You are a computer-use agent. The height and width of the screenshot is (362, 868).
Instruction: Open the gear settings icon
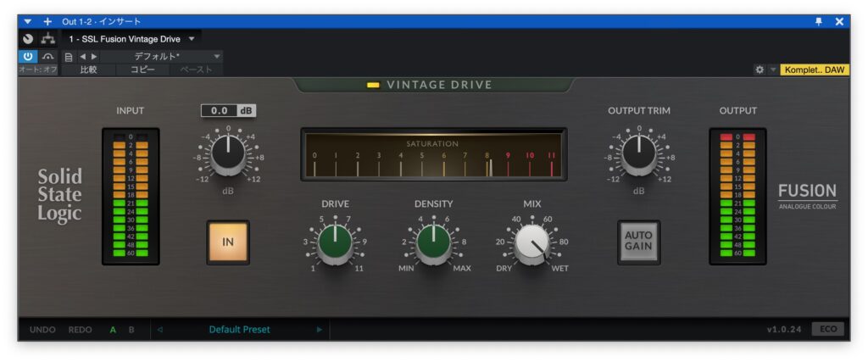[759, 70]
